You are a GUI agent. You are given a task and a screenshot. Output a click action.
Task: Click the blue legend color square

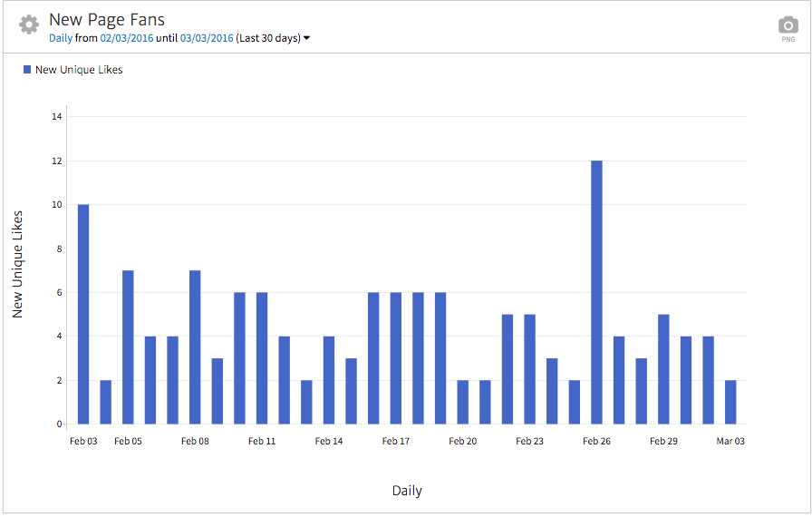click(x=27, y=70)
